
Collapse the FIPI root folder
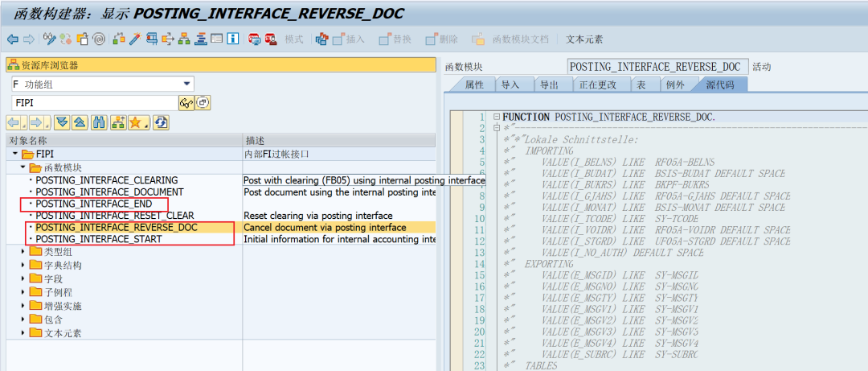coord(14,154)
